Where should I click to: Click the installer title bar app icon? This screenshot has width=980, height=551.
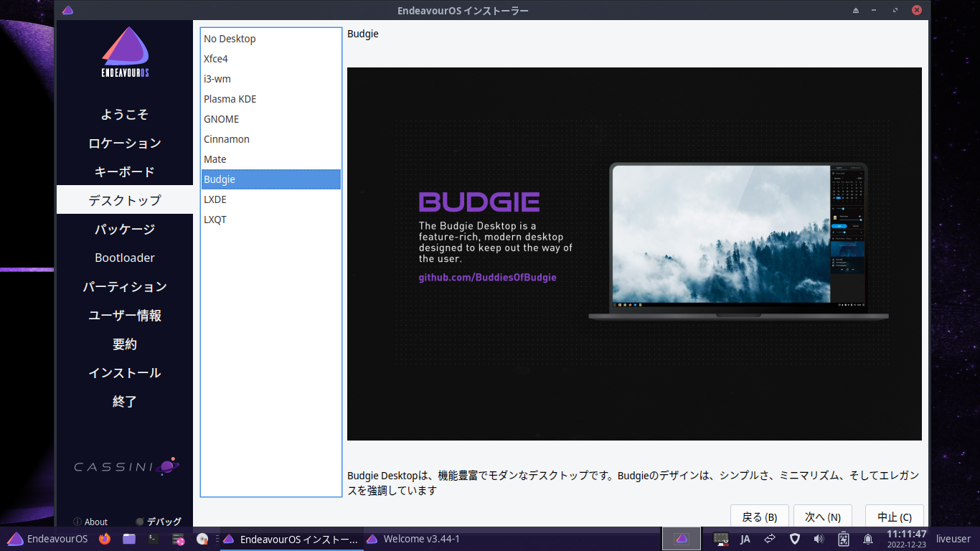click(x=67, y=10)
